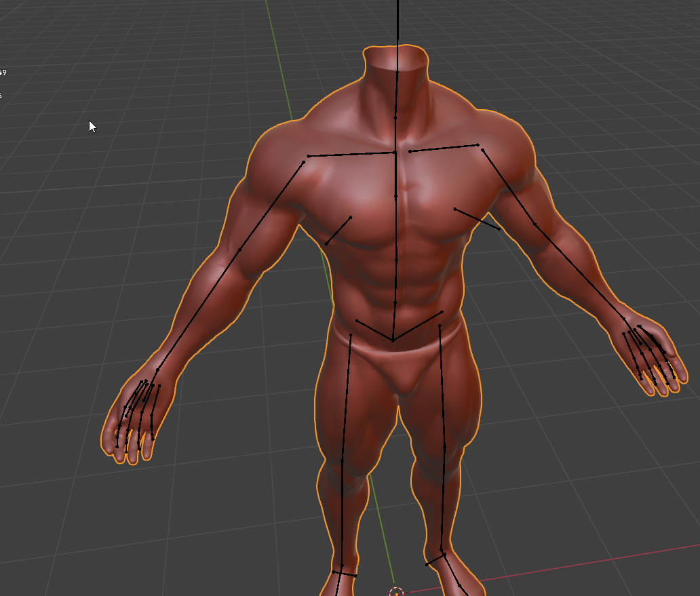Select the forearm bone on screen's right arm

pos(580,272)
